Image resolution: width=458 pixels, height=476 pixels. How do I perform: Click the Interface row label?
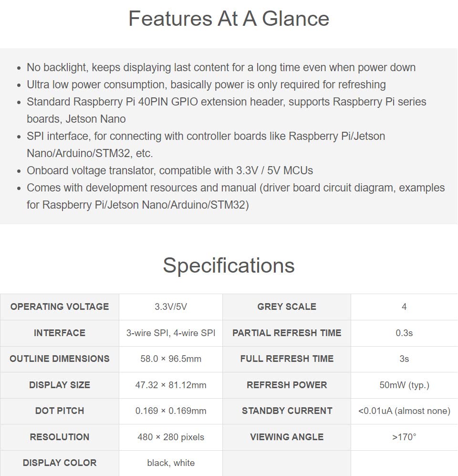(x=60, y=333)
